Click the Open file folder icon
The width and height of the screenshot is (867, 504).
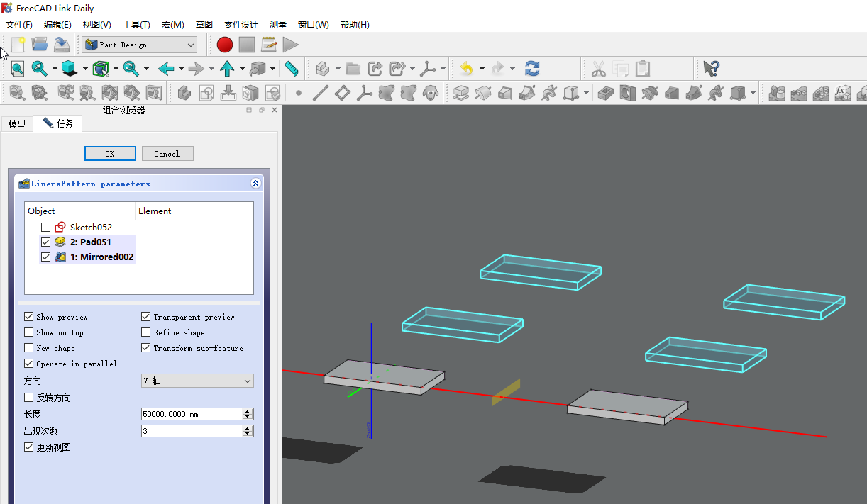tap(40, 45)
